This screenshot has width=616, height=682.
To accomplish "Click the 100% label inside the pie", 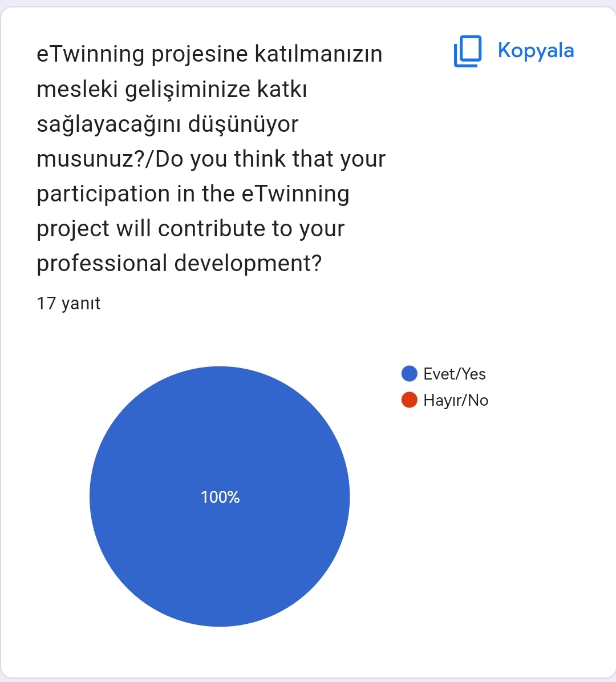I will [220, 497].
